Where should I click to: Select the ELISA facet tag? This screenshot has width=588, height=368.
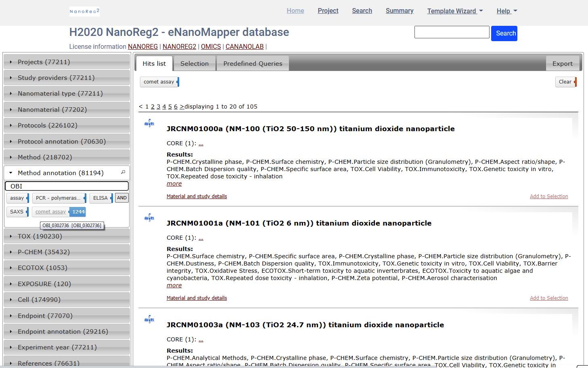100,198
